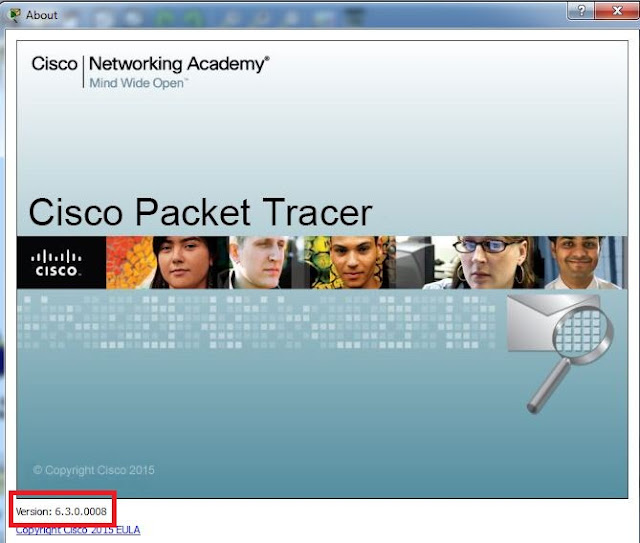
Task: Click the Mind Wide Open tagline
Action: (x=138, y=83)
